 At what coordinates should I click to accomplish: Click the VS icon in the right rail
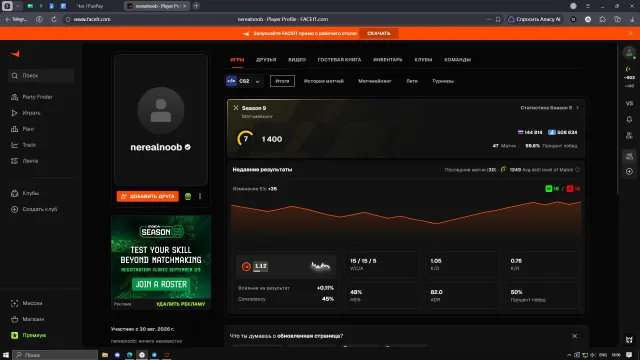[x=629, y=103]
